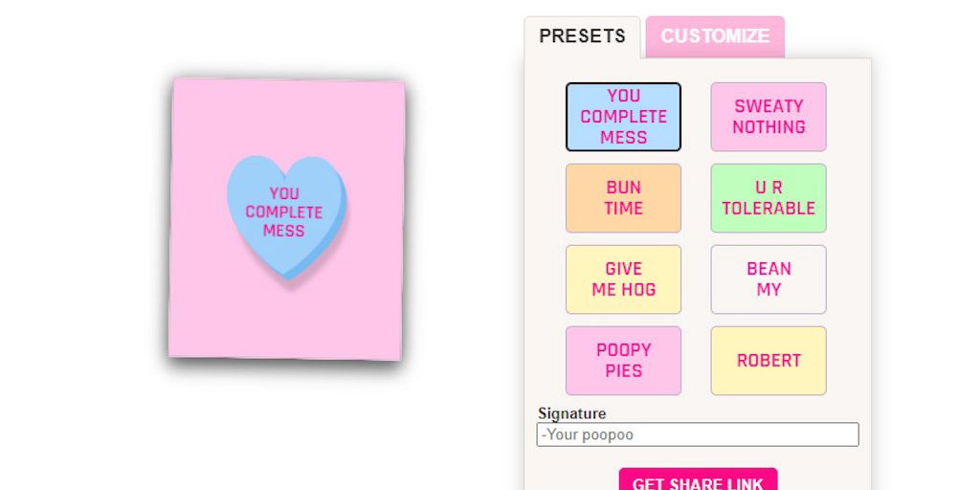980x490 pixels.
Task: Click the Signature label
Action: point(571,413)
